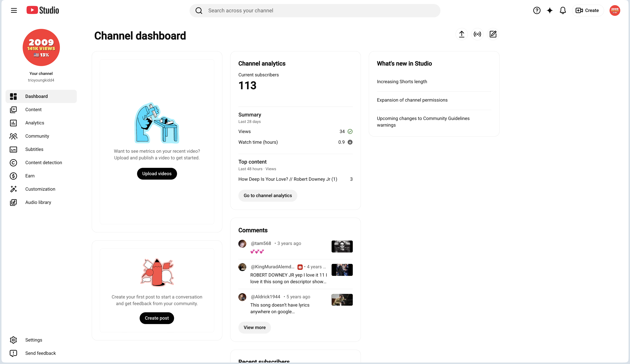Click the Go live broadcast icon
This screenshot has height=364, width=630.
coord(477,34)
